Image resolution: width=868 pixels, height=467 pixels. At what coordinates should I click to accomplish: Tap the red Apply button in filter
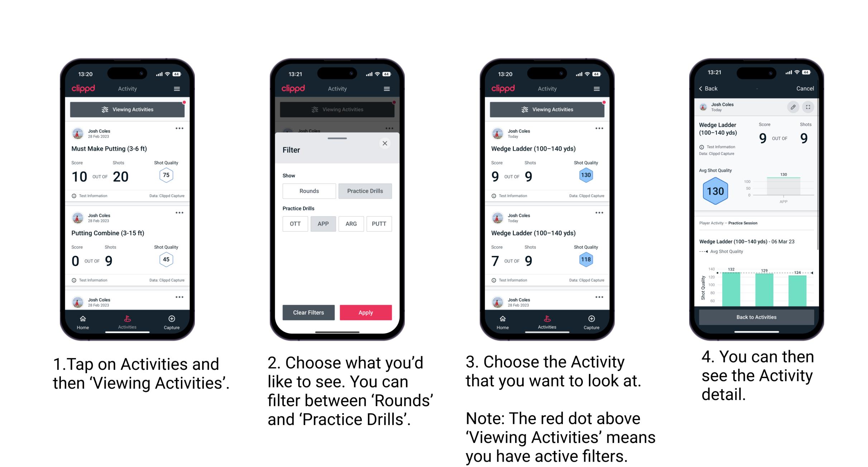click(x=366, y=312)
